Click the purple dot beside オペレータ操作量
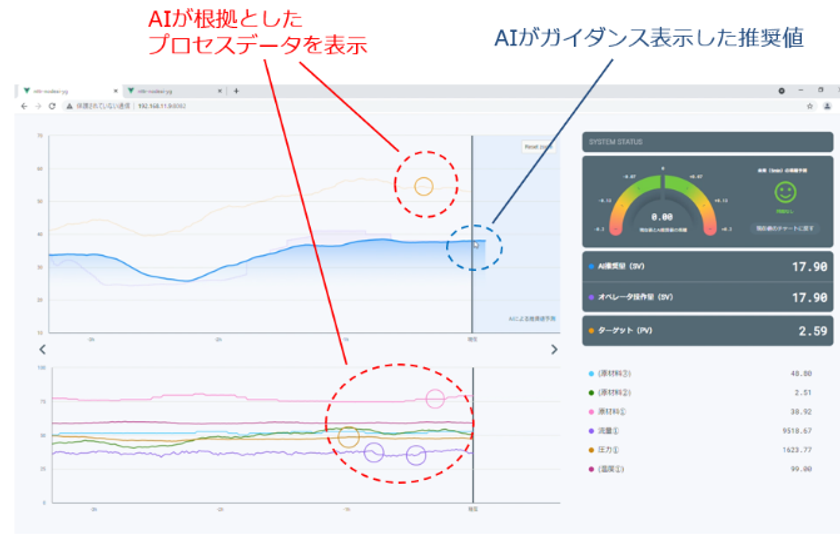 [591, 297]
